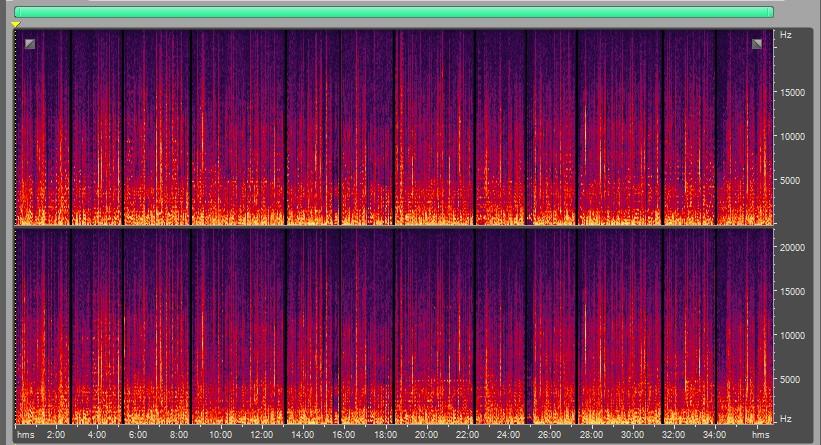Click 20000 on lower channel frequency scale

point(792,247)
